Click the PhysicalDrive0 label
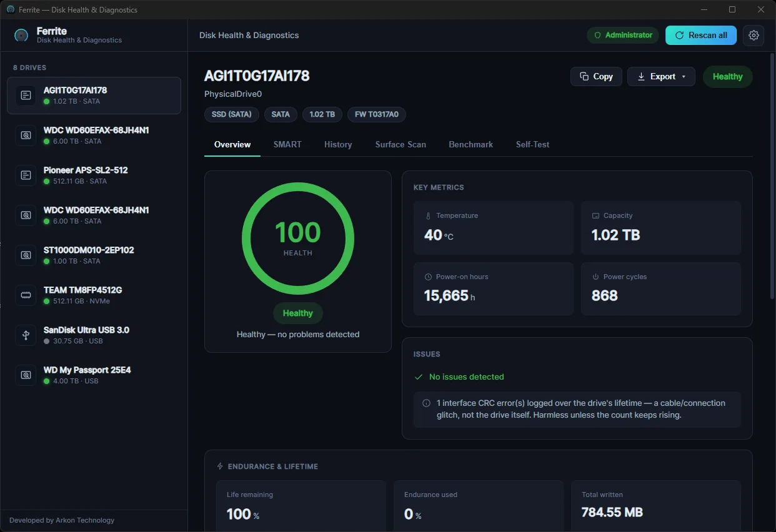Viewport: 776px width, 532px height. (233, 94)
